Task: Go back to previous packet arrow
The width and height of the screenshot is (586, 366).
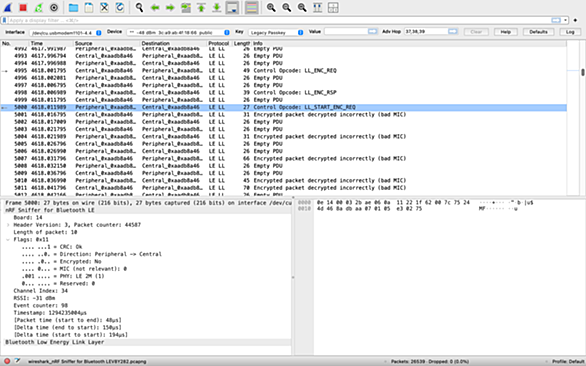Action: point(155,7)
